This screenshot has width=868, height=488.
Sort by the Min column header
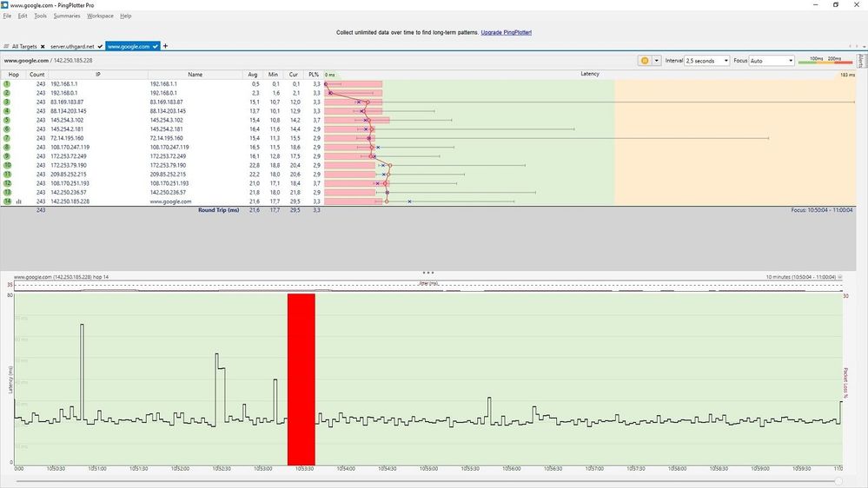[273, 75]
